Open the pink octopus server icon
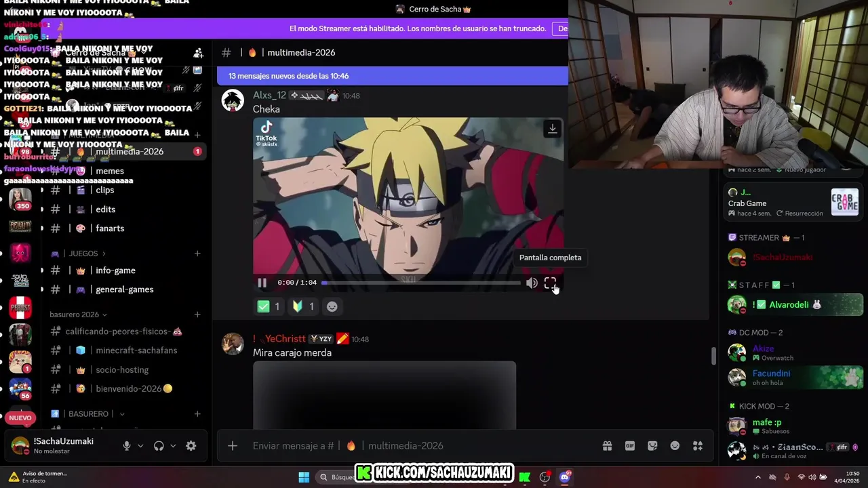Screen dimensions: 868x488 coord(20,253)
